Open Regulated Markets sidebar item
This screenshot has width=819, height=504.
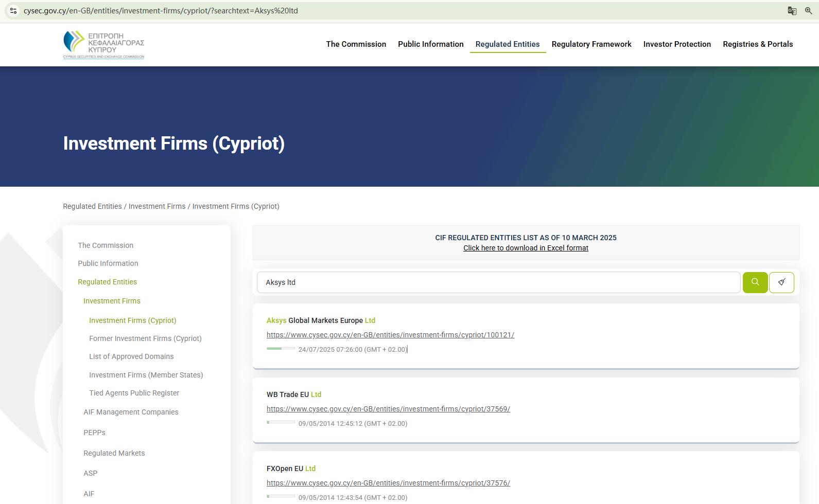point(114,453)
